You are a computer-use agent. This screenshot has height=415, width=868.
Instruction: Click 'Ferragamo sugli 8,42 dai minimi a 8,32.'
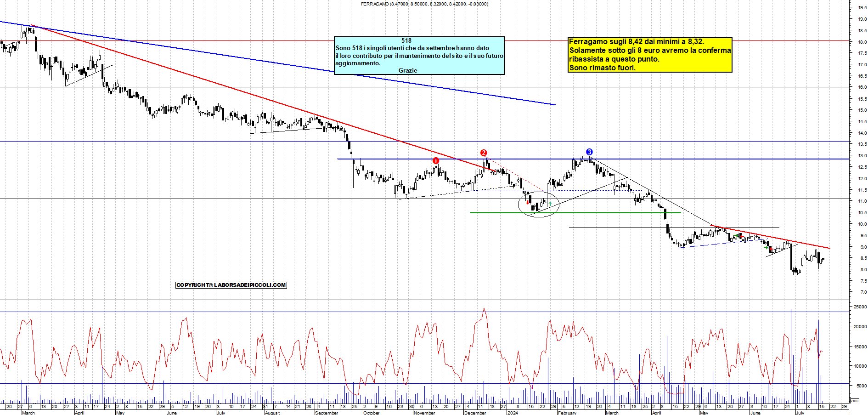pyautogui.click(x=637, y=42)
